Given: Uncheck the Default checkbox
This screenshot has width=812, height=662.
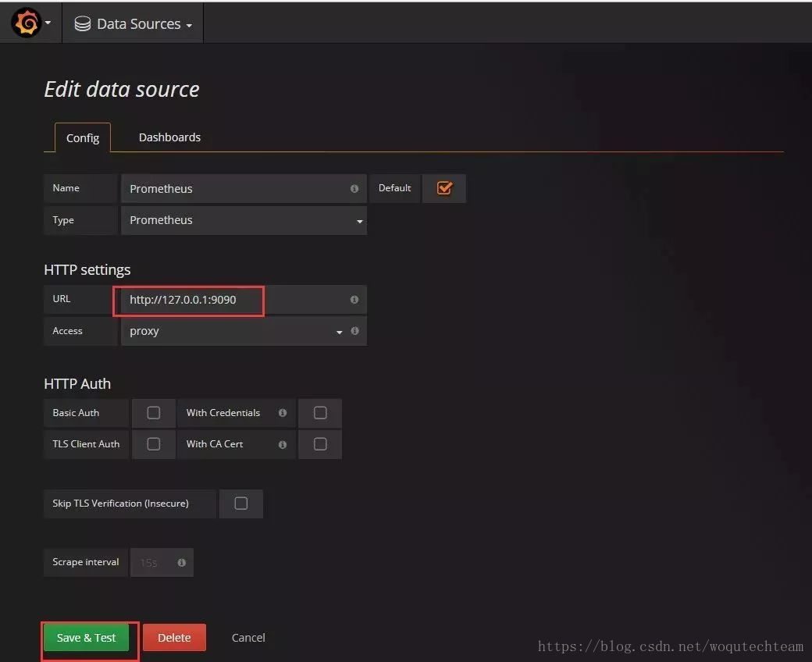Looking at the screenshot, I should 444,188.
